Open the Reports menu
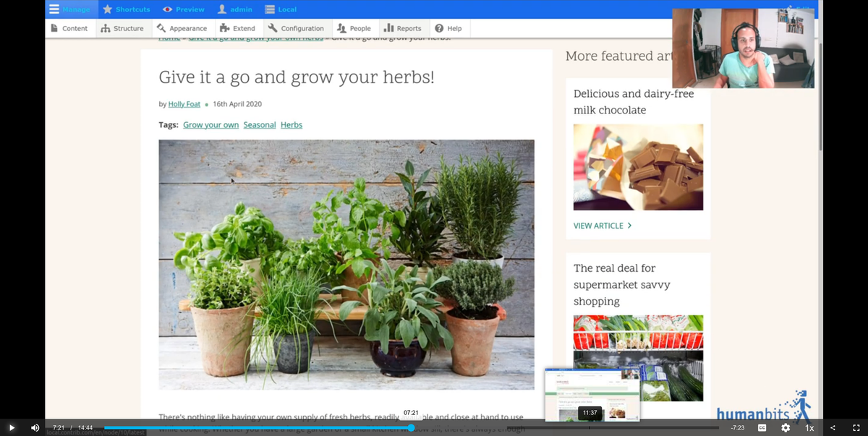The width and height of the screenshot is (868, 436). pos(403,28)
